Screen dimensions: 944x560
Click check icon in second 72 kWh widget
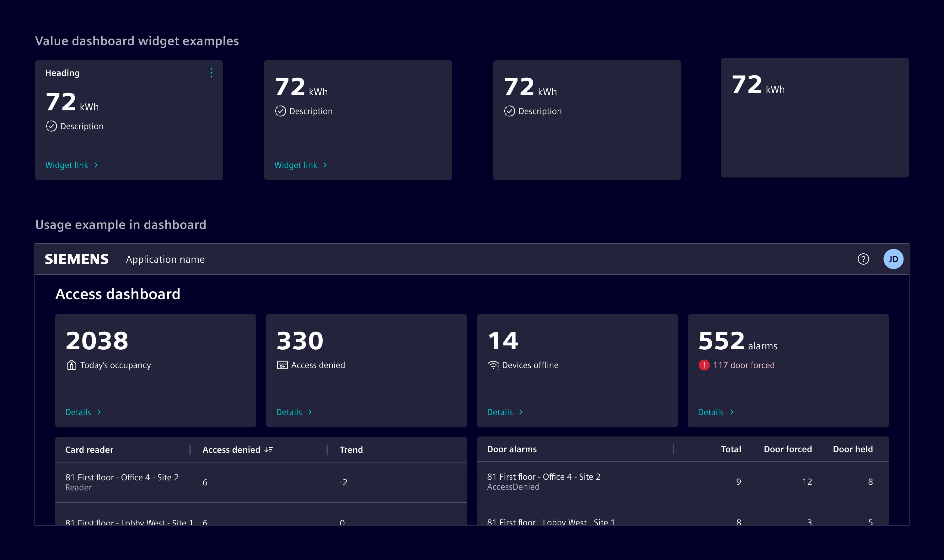[280, 111]
